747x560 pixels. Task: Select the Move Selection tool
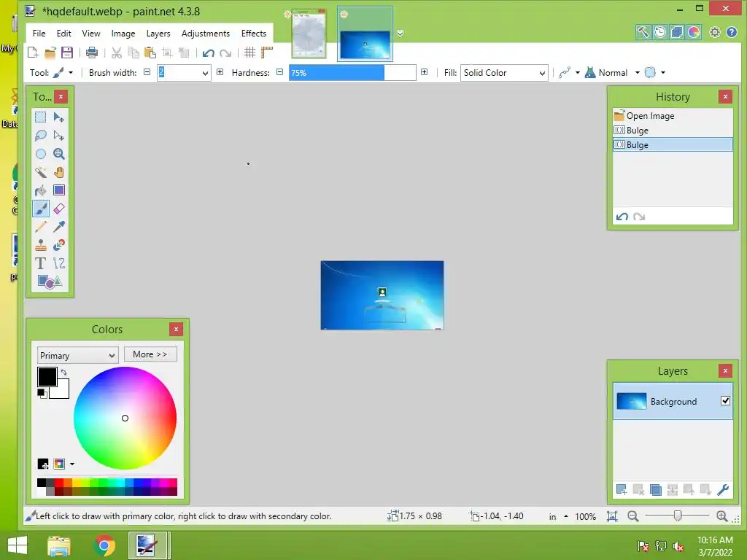[58, 135]
